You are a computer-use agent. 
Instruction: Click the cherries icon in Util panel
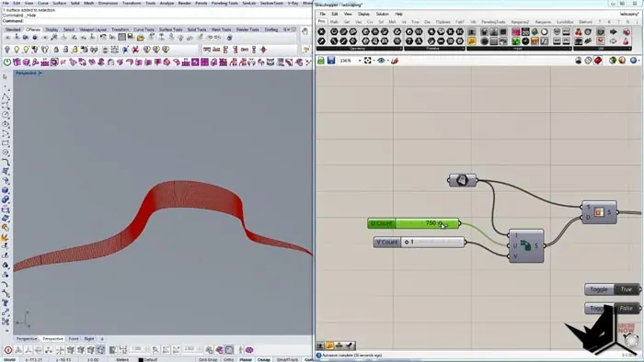pos(579,31)
